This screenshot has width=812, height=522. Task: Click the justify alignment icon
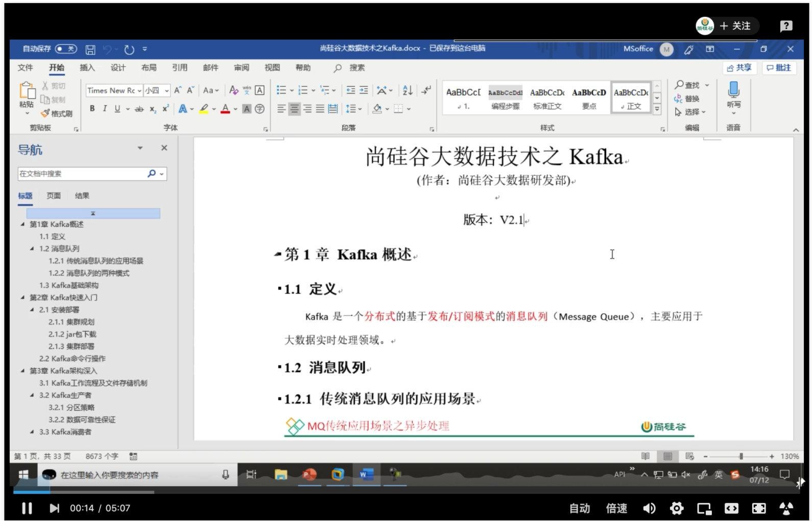click(320, 109)
